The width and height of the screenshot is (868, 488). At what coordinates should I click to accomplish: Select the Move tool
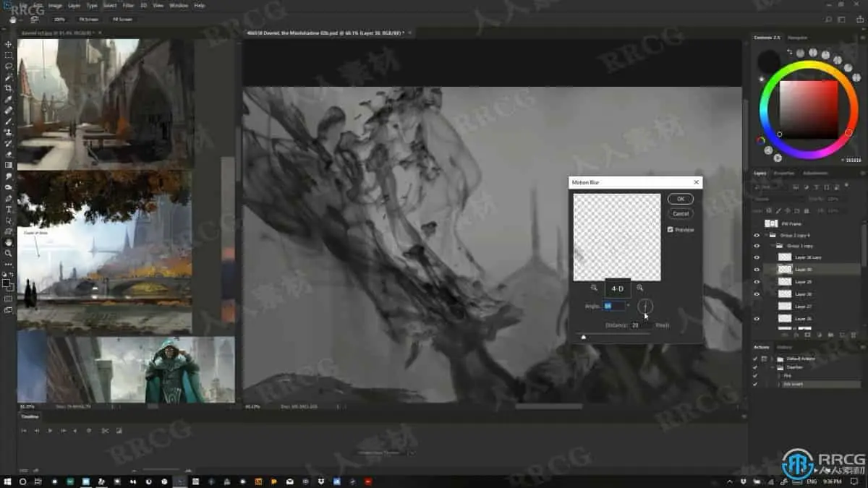9,44
